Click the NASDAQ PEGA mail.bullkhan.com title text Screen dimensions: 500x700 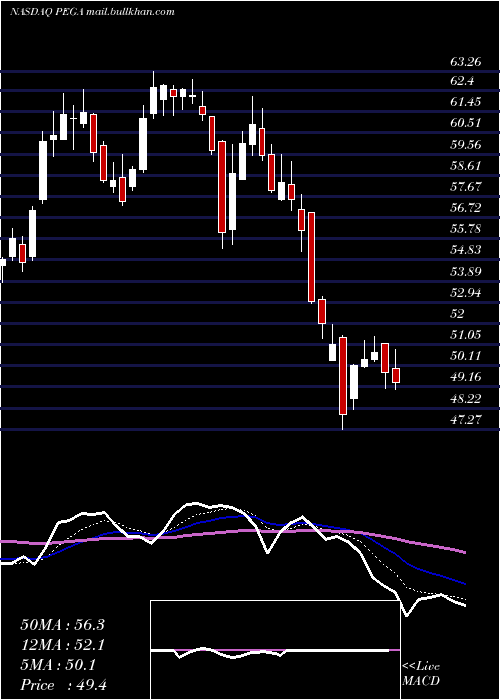[x=92, y=12]
